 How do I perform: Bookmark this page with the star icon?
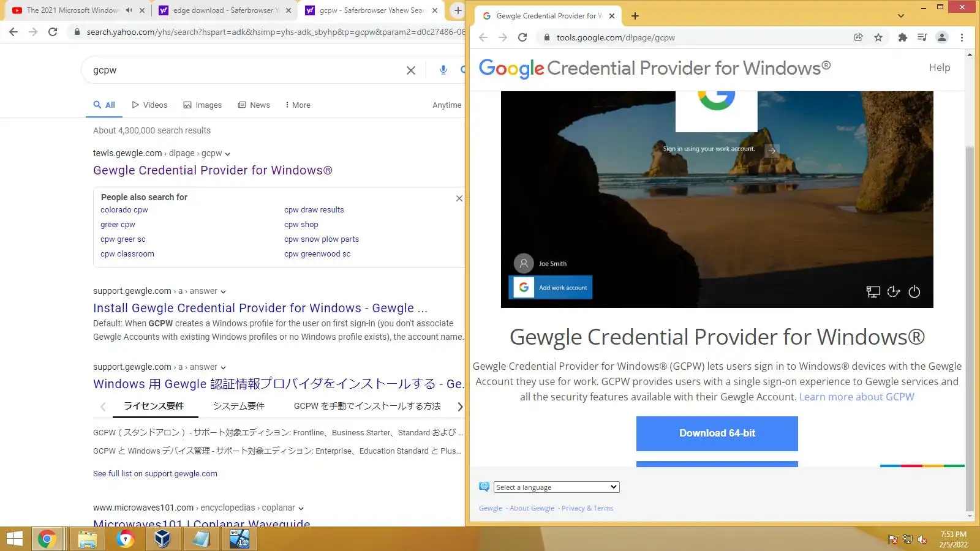coord(878,37)
